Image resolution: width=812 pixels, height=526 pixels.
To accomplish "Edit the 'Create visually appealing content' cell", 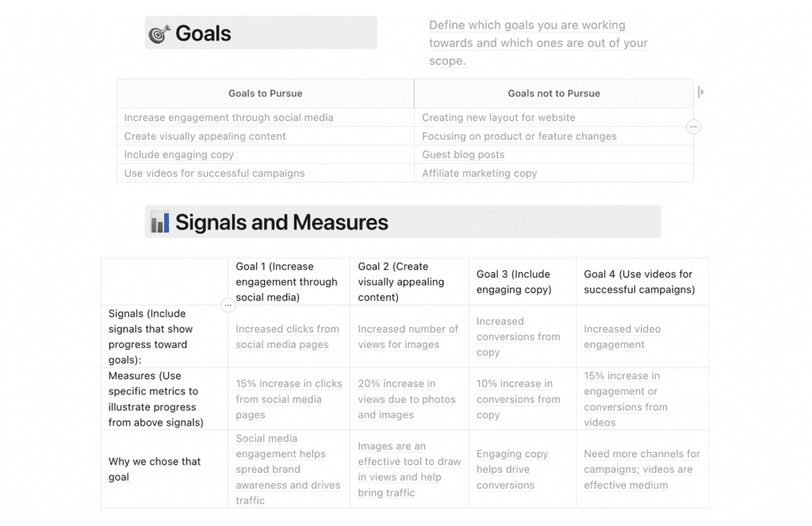I will pyautogui.click(x=265, y=136).
